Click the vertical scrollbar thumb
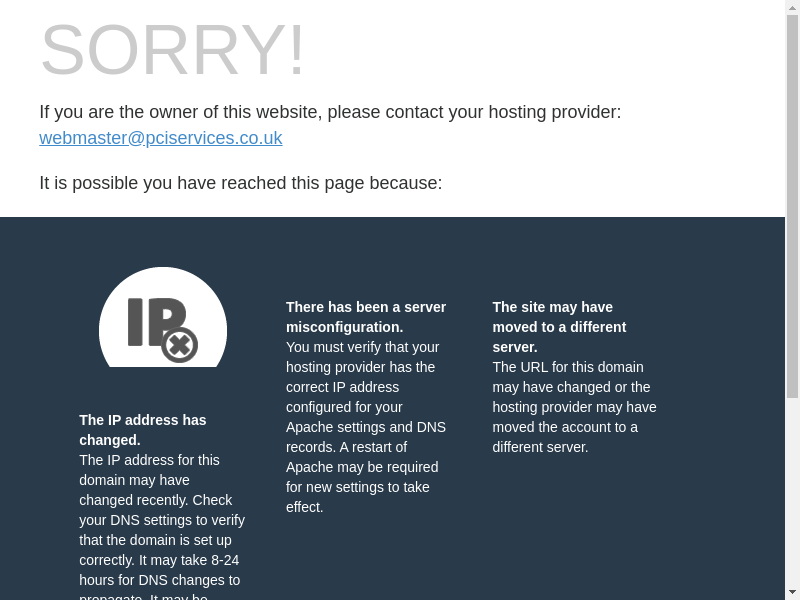Screen dimensions: 800x600 click(792, 206)
